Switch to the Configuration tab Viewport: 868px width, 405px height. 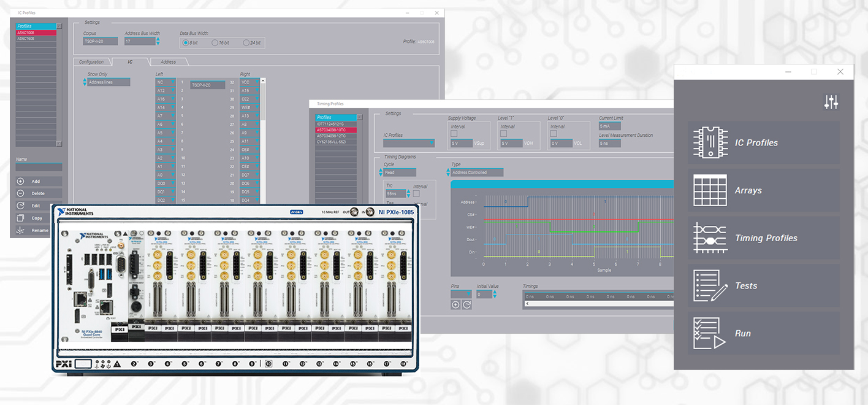point(92,61)
